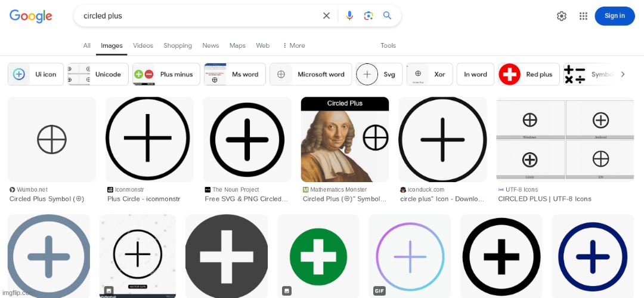The height and width of the screenshot is (298, 644).
Task: Open 'circle plus" Icon - Downlo...' link
Action: 442,199
